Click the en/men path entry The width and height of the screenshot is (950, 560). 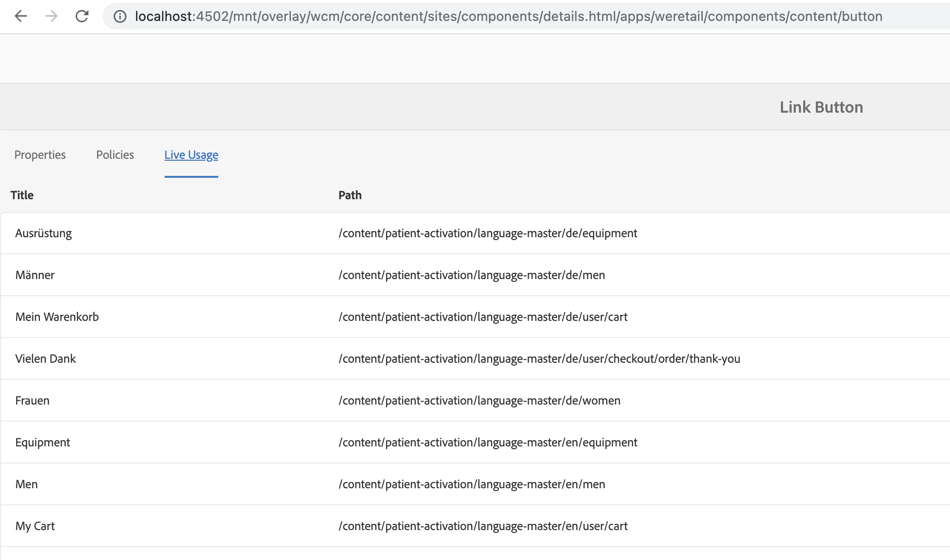point(472,484)
